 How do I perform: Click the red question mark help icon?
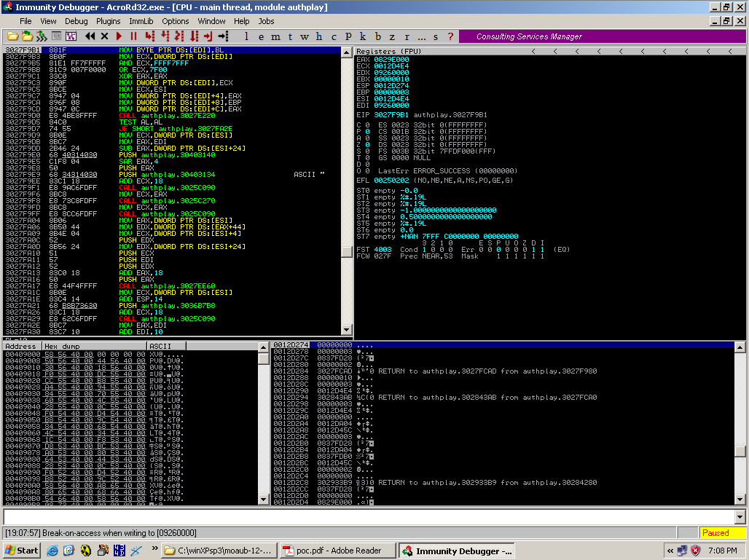(450, 36)
